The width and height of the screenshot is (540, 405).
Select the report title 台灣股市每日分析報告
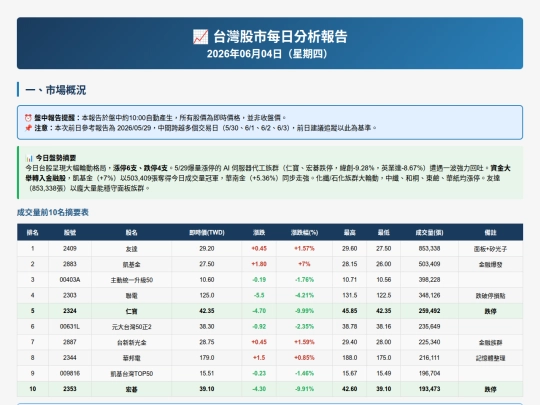click(x=280, y=37)
